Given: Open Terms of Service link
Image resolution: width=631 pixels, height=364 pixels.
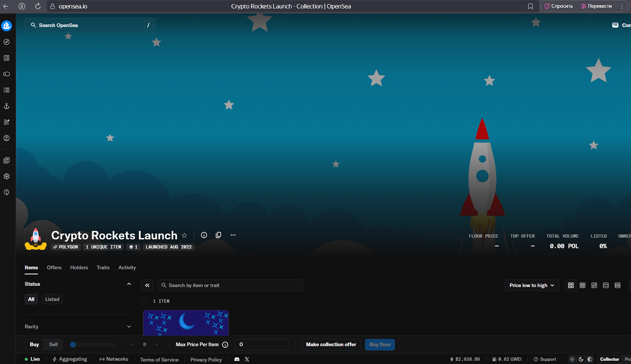Looking at the screenshot, I should click(x=159, y=360).
